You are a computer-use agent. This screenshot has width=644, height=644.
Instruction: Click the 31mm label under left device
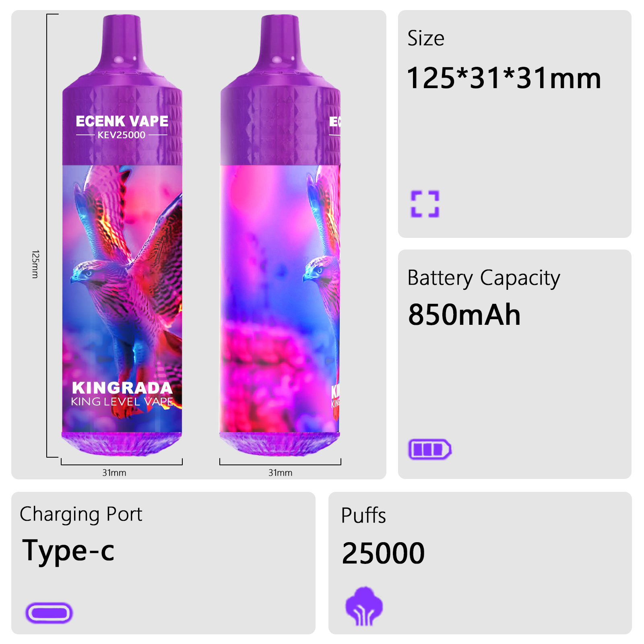(x=114, y=473)
